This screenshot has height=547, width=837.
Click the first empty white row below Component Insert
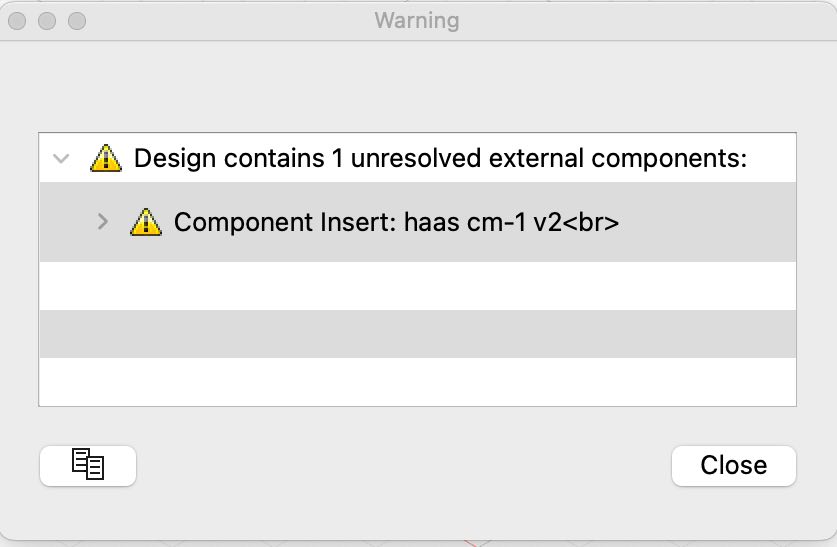[417, 286]
